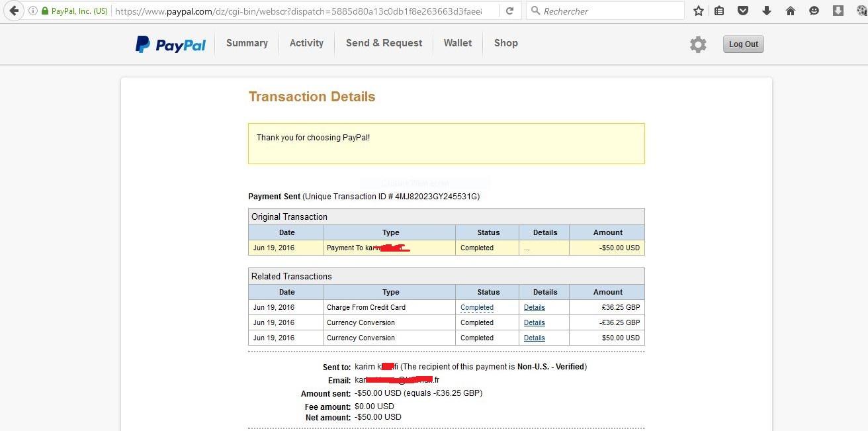Screen dimensions: 868x431
Task: Open PayPal settings gear icon
Action: pos(698,44)
